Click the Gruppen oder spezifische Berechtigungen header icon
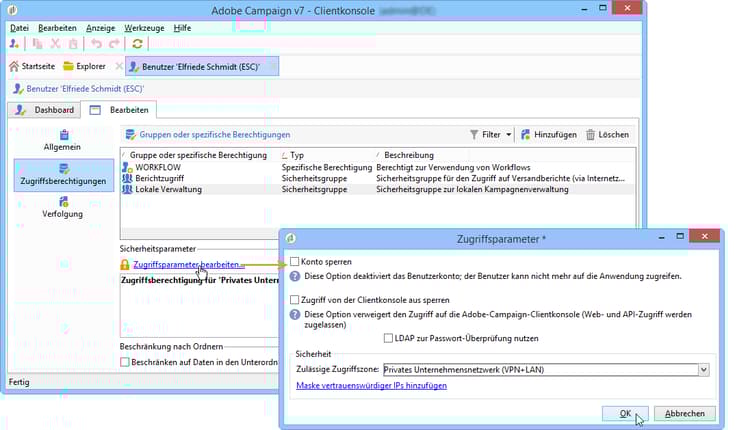This screenshot has height=430, width=750. click(130, 135)
